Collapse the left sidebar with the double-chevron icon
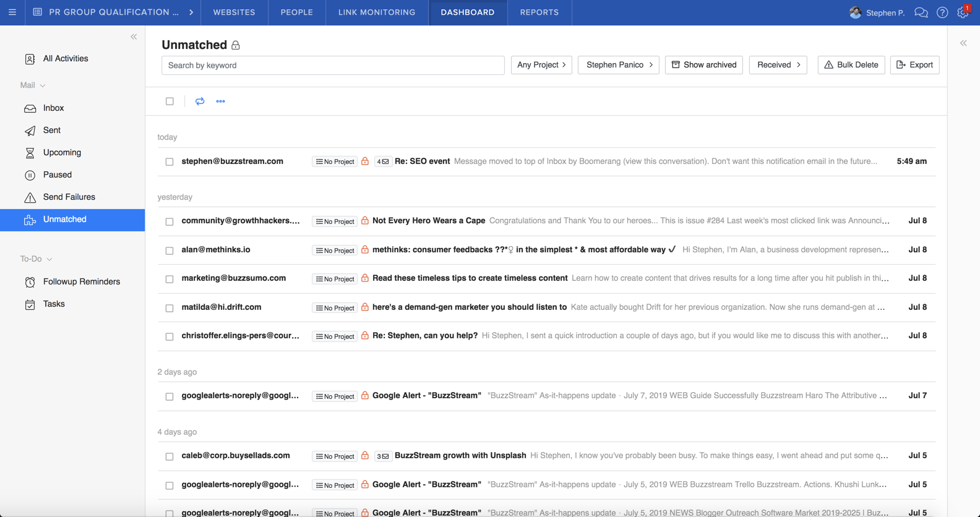The height and width of the screenshot is (517, 980). tap(134, 37)
